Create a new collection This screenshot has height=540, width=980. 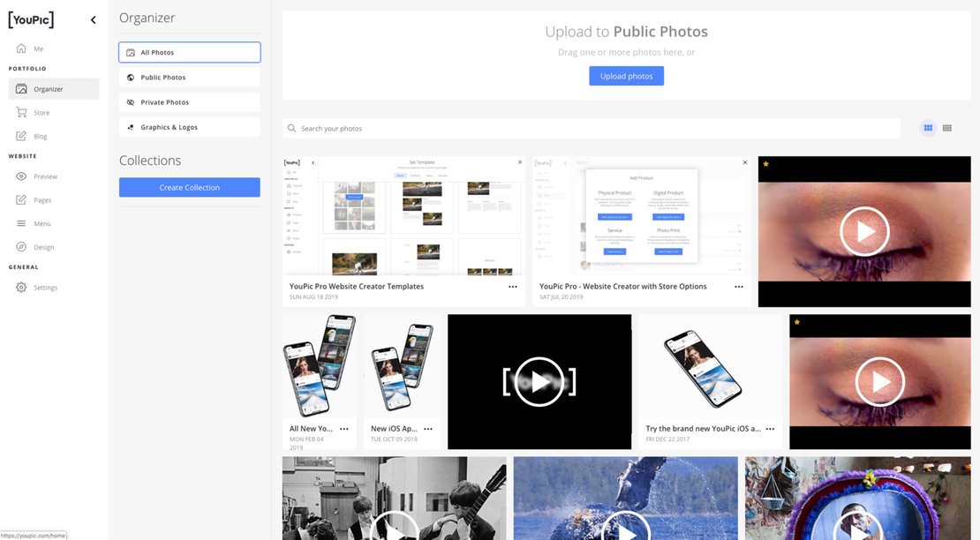[189, 187]
